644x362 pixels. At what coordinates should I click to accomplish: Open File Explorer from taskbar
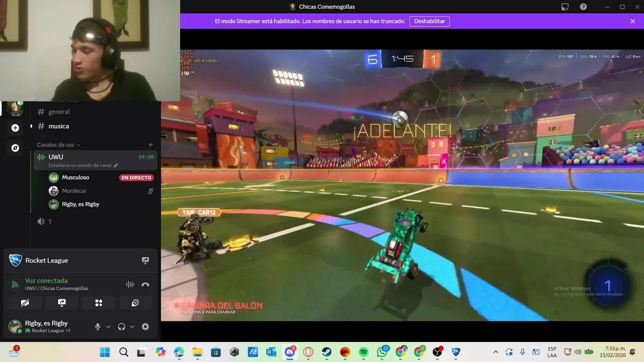pos(197,352)
